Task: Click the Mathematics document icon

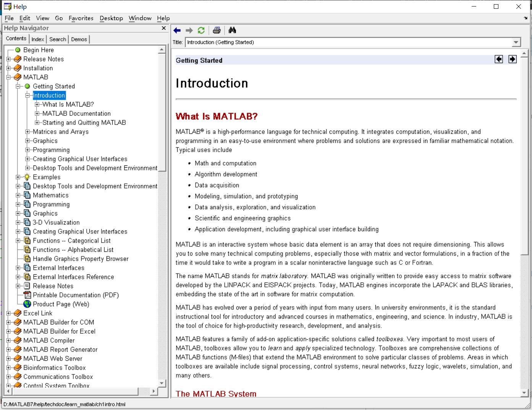Action: click(x=27, y=195)
